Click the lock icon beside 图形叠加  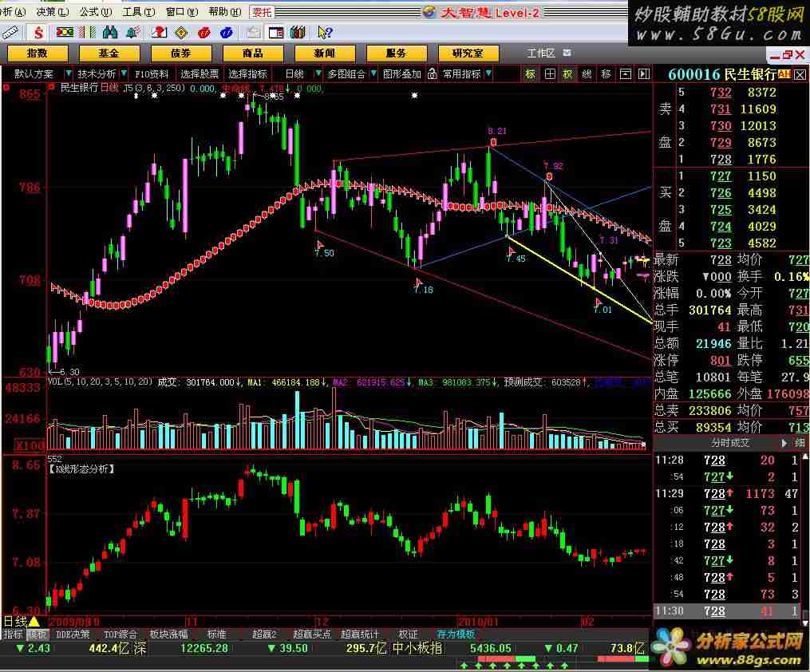[x=432, y=74]
